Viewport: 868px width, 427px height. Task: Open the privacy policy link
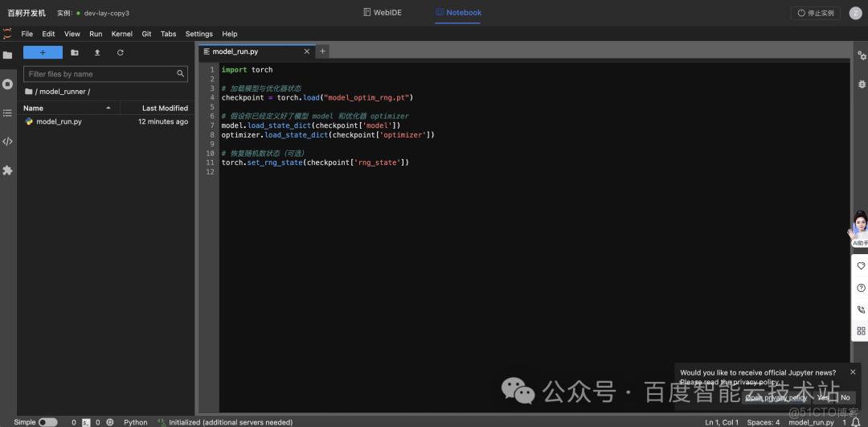point(776,397)
